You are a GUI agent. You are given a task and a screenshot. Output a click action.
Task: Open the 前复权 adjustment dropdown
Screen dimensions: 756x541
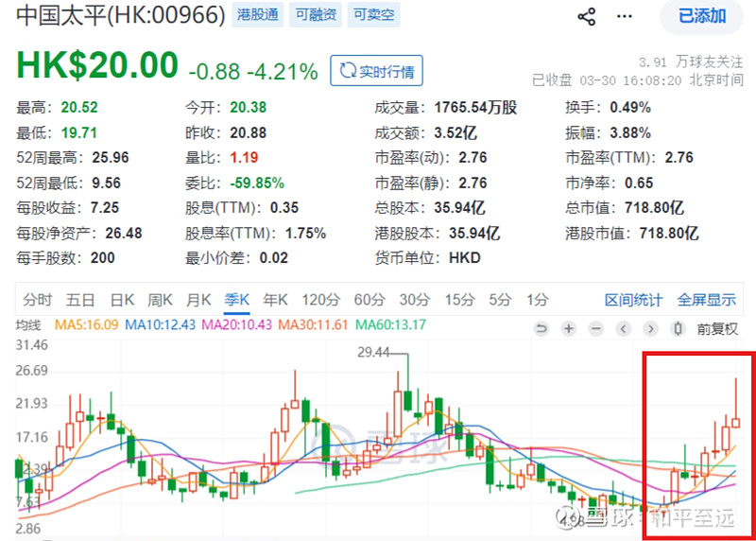tap(717, 329)
